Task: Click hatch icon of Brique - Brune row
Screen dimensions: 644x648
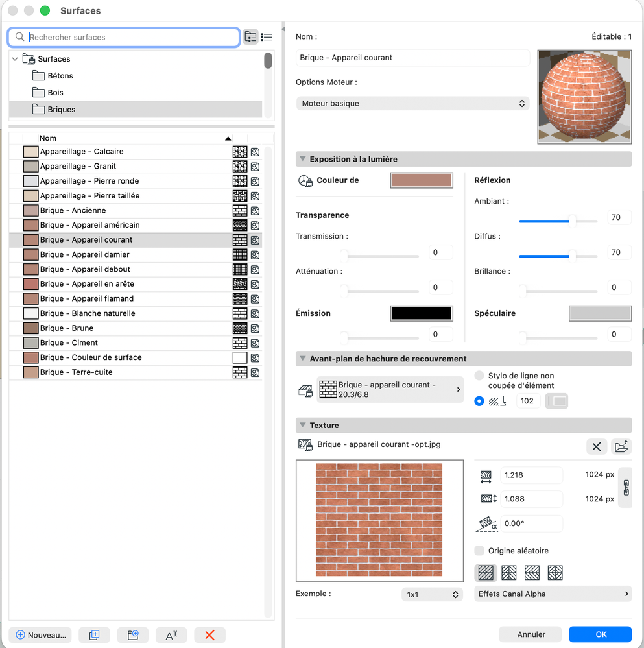Action: tap(240, 328)
